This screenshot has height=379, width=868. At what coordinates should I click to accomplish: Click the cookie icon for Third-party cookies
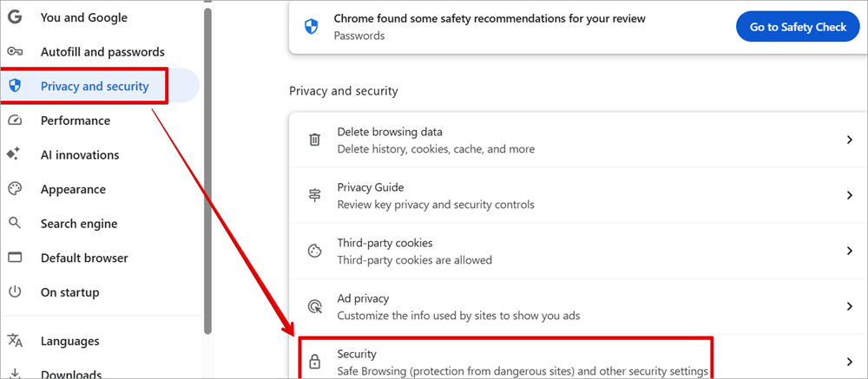pyautogui.click(x=315, y=251)
